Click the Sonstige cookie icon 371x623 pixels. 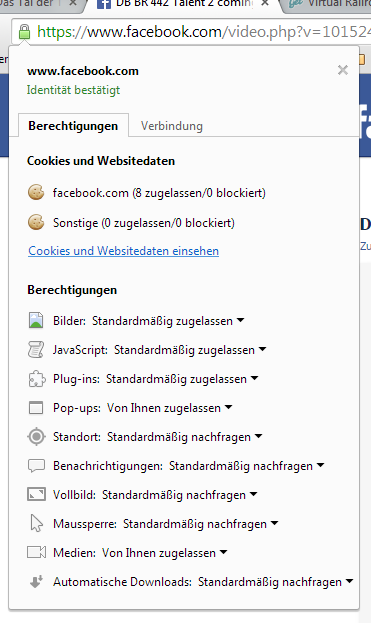(x=36, y=222)
